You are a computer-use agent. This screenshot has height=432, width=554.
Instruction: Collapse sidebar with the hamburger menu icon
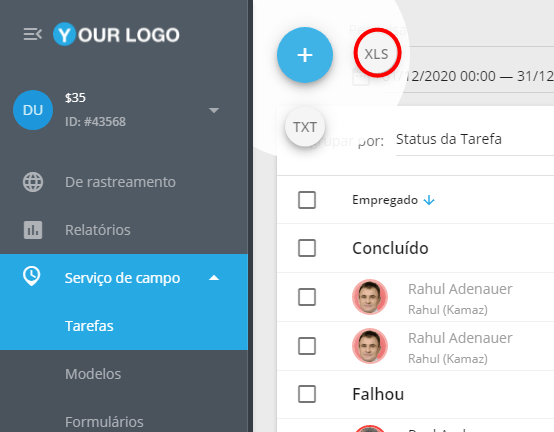click(33, 35)
